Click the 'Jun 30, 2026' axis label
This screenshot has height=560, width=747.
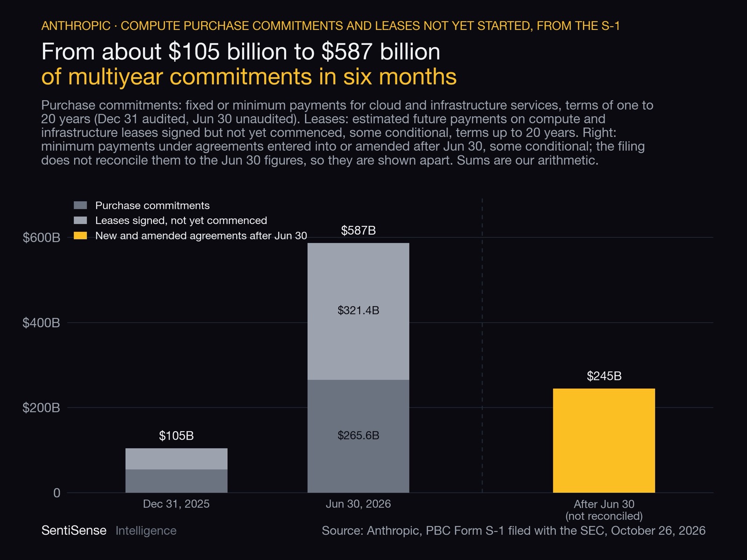coord(359,504)
